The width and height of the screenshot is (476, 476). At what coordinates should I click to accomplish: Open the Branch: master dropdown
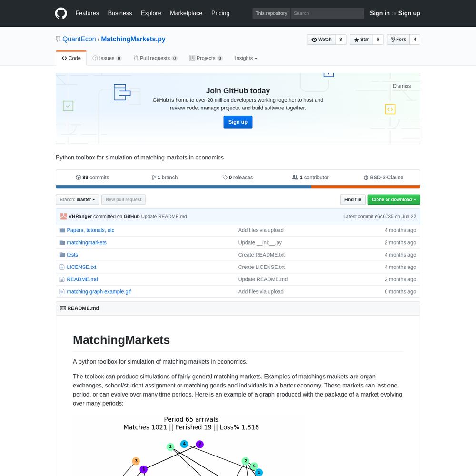(x=78, y=200)
